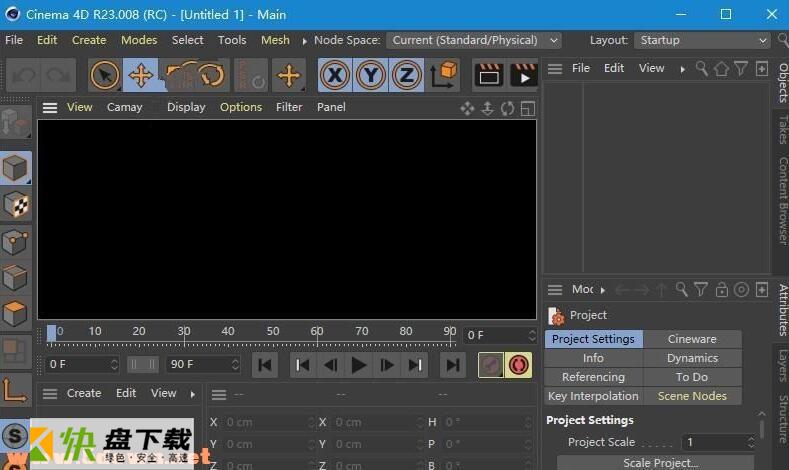789x470 pixels.
Task: Select the Scene Nodes tab
Action: 692,397
